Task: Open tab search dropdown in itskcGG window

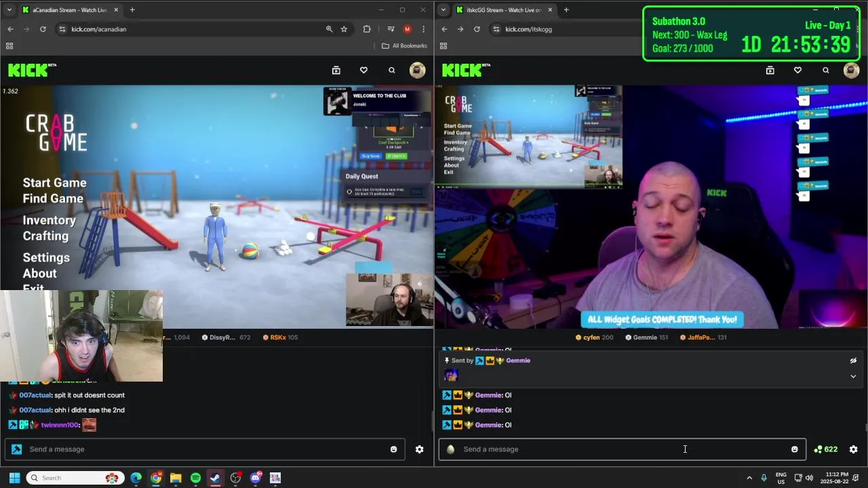Action: (x=443, y=10)
